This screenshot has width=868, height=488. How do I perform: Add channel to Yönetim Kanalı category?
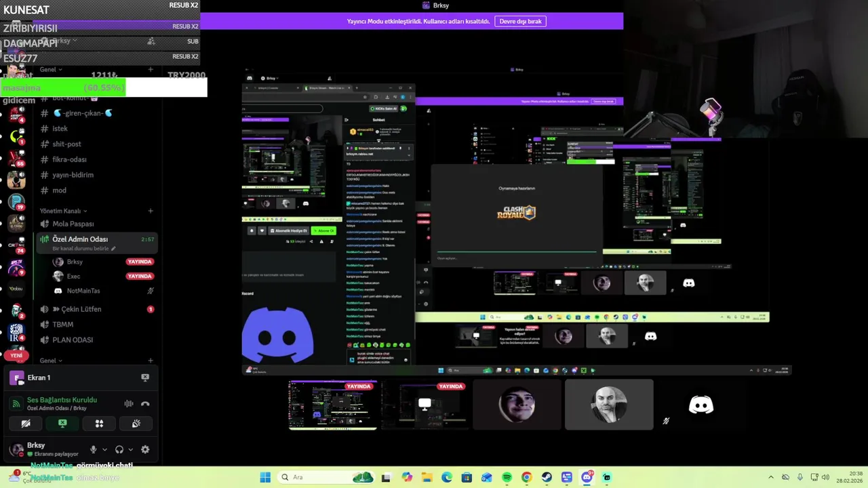click(x=151, y=211)
